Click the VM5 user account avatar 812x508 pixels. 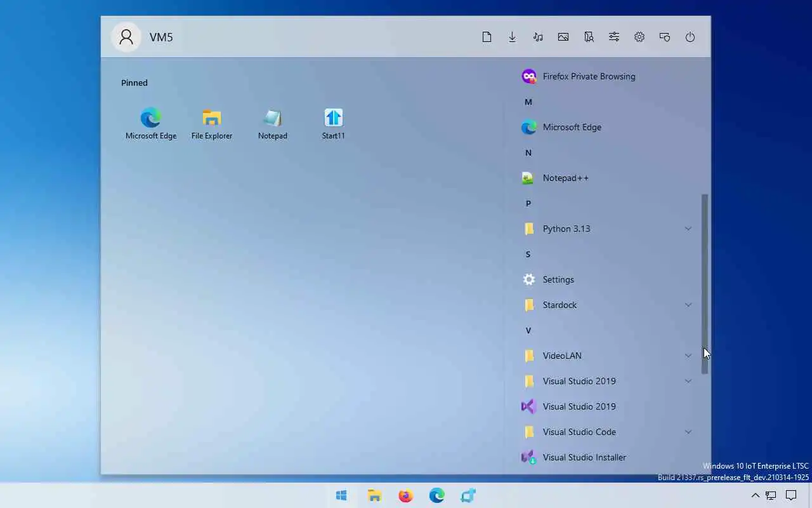126,37
